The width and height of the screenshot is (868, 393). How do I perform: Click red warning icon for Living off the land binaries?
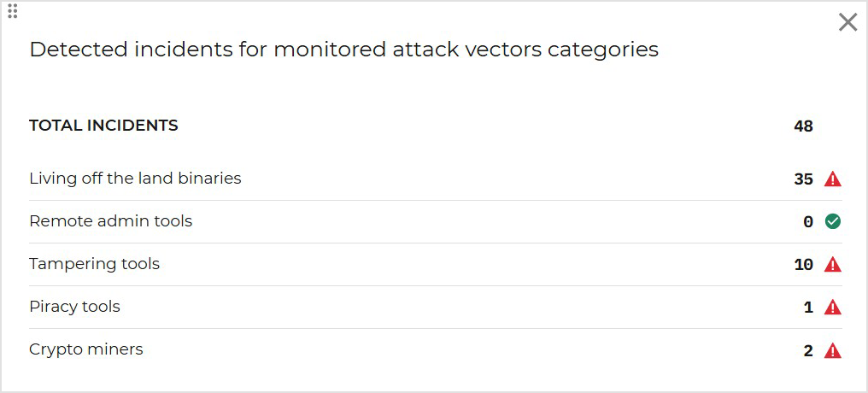(x=833, y=179)
